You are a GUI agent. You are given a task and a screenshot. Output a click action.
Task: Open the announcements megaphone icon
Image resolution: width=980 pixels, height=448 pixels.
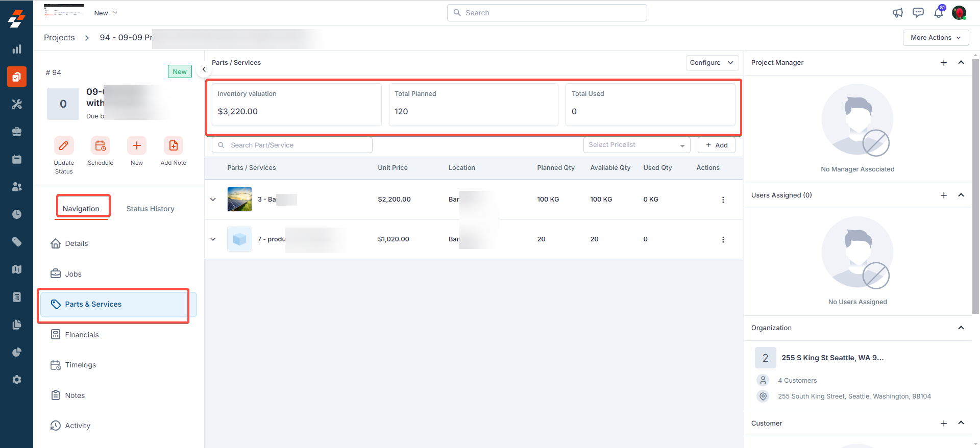click(x=898, y=13)
